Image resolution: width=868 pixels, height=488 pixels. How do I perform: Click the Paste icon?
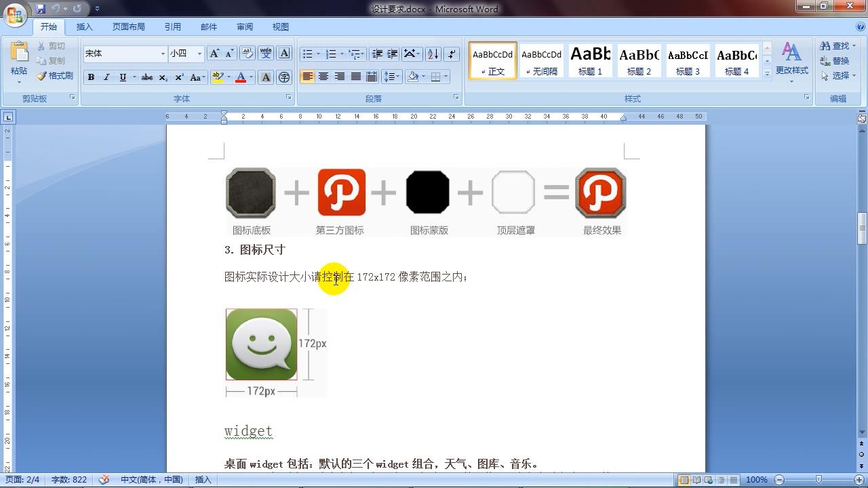pos(19,53)
